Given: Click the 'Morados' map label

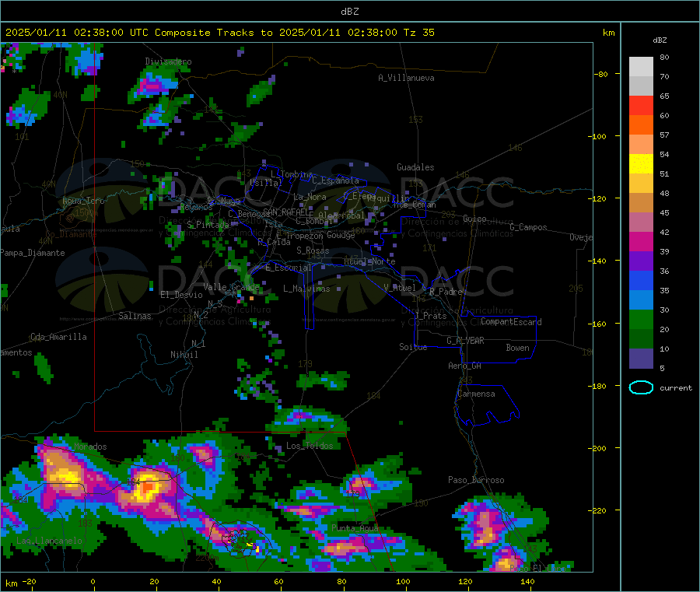Looking at the screenshot, I should (90, 447).
